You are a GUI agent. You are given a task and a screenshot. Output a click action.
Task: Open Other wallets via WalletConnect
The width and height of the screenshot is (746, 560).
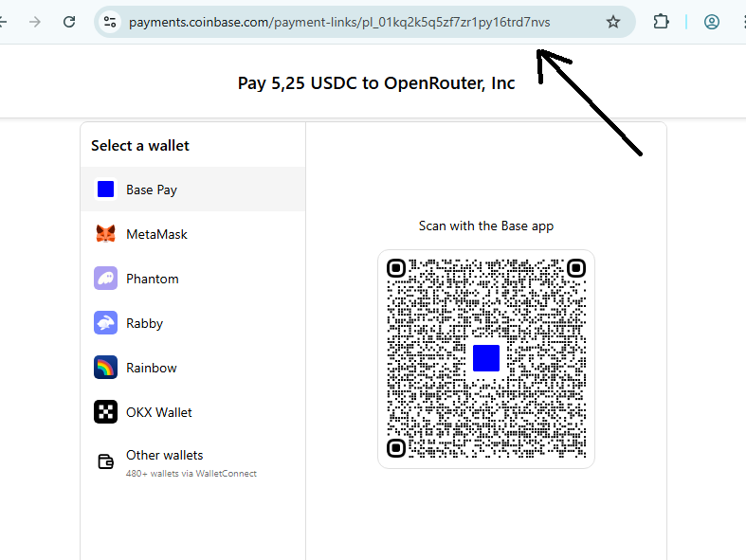pos(192,461)
